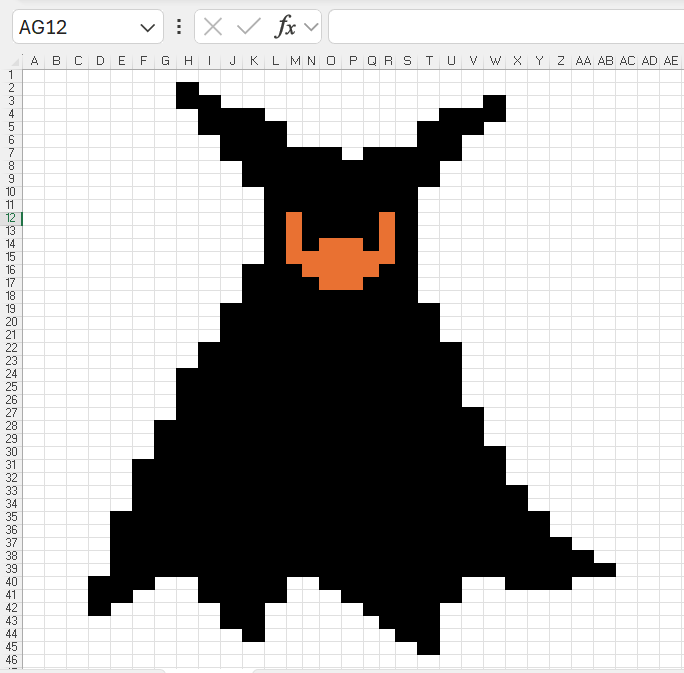
Task: Select column M header
Action: coord(295,61)
